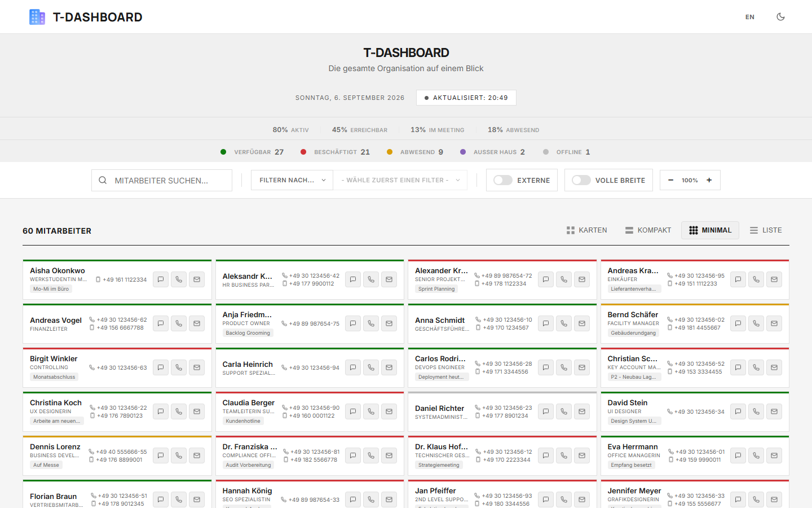Click the Mitarbeiter suchen search field
The image size is (812, 508).
[x=162, y=180]
